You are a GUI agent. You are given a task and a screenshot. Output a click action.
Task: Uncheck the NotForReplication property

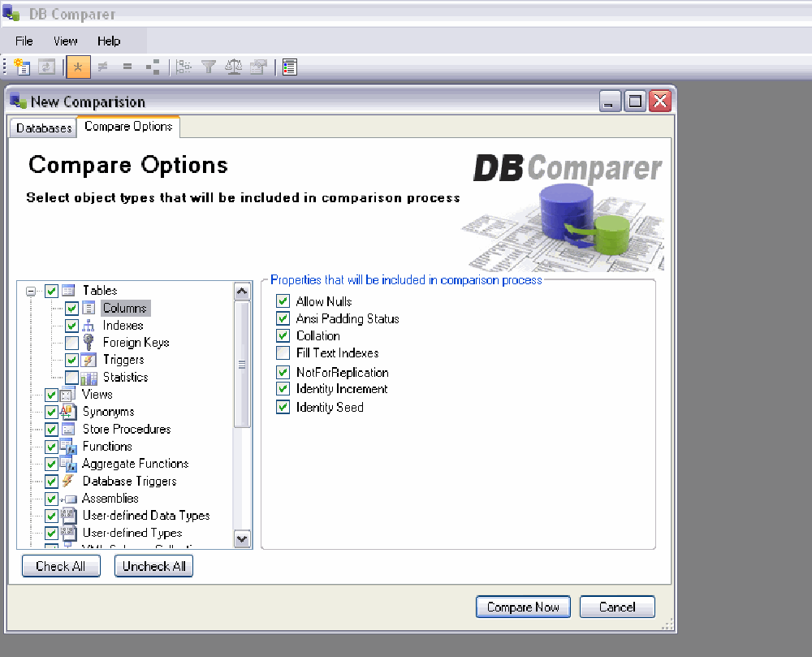(x=283, y=372)
